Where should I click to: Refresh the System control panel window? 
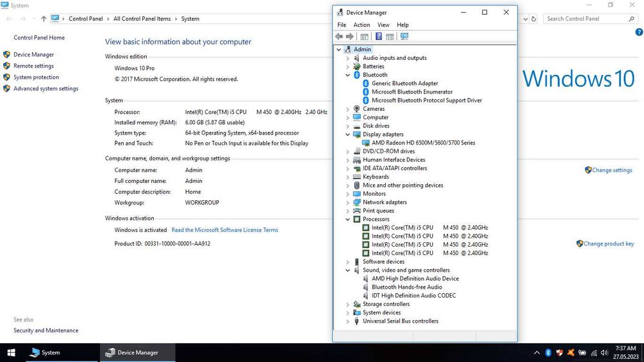[533, 19]
